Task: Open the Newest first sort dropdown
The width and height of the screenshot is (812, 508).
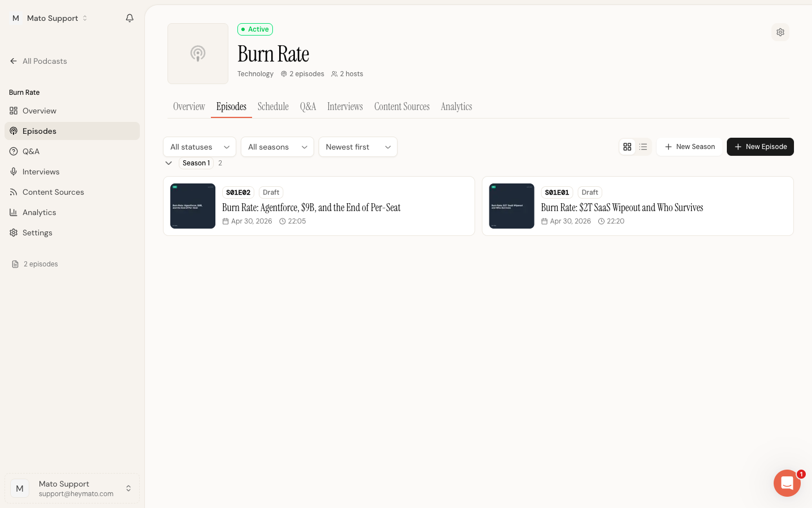Action: click(358, 147)
